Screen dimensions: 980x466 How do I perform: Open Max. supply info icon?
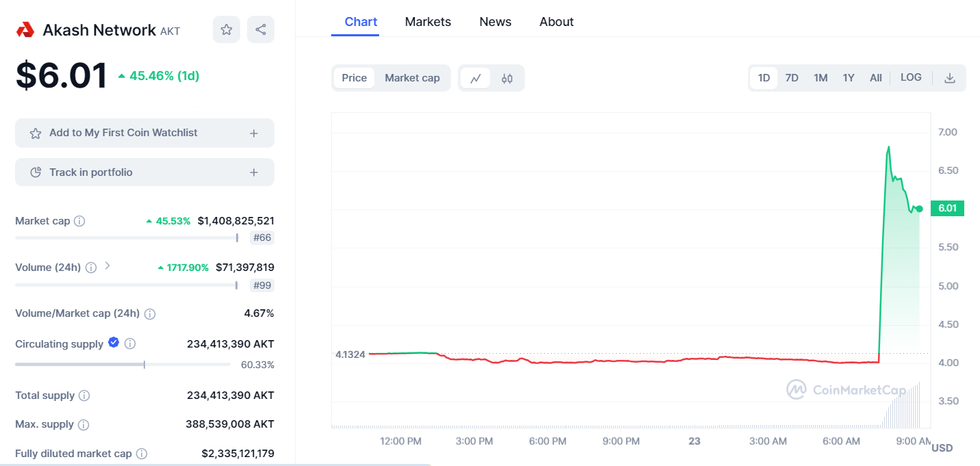tap(83, 425)
